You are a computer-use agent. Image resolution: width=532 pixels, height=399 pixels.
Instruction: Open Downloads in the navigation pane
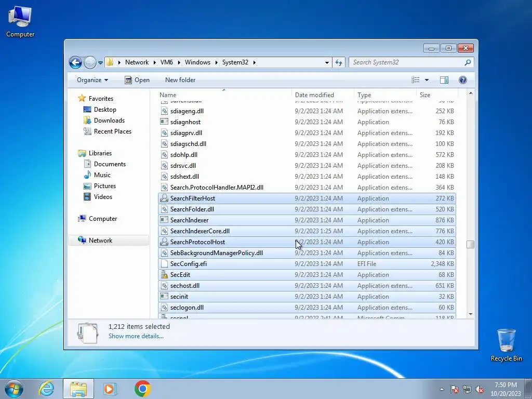109,121
